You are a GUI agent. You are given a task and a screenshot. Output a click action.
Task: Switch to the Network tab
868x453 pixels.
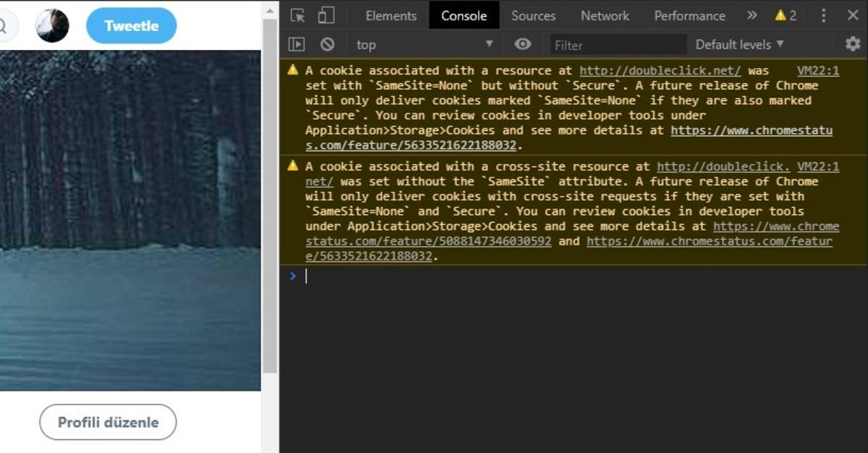click(605, 15)
